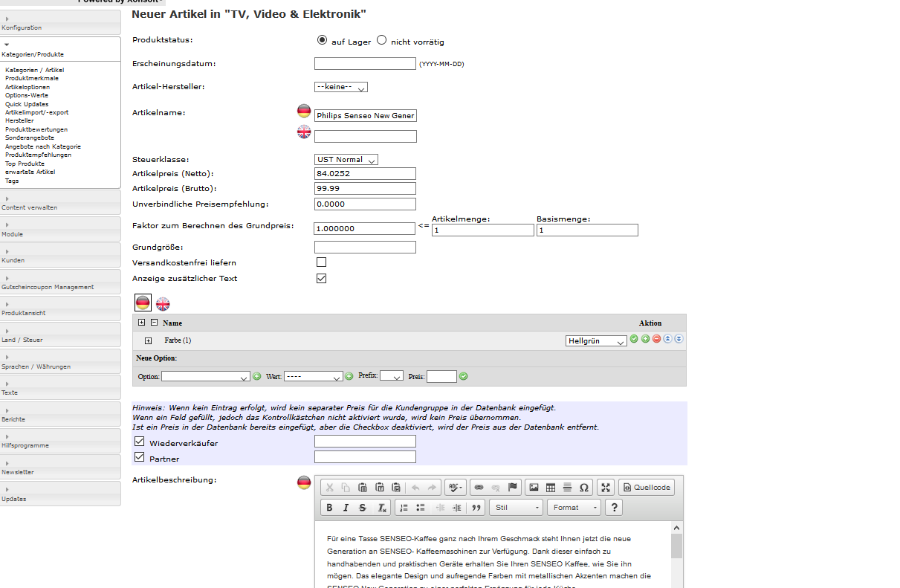Click the Redo arrow in the editor

tap(432, 488)
